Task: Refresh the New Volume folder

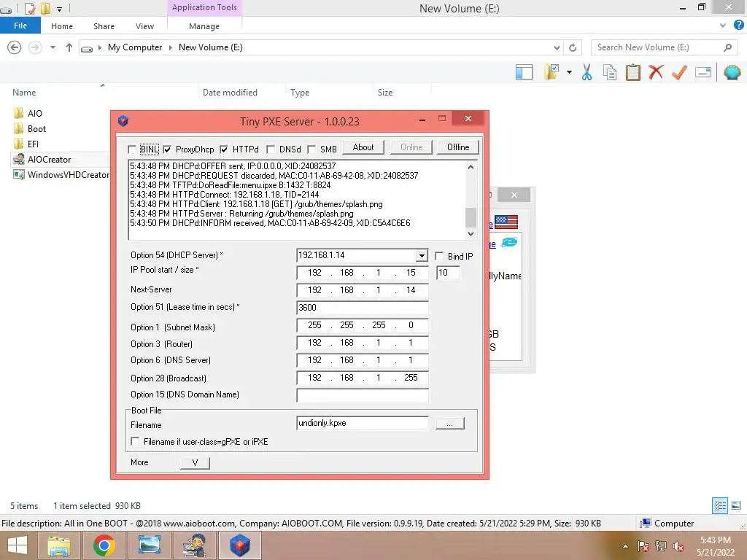Action: tap(573, 47)
